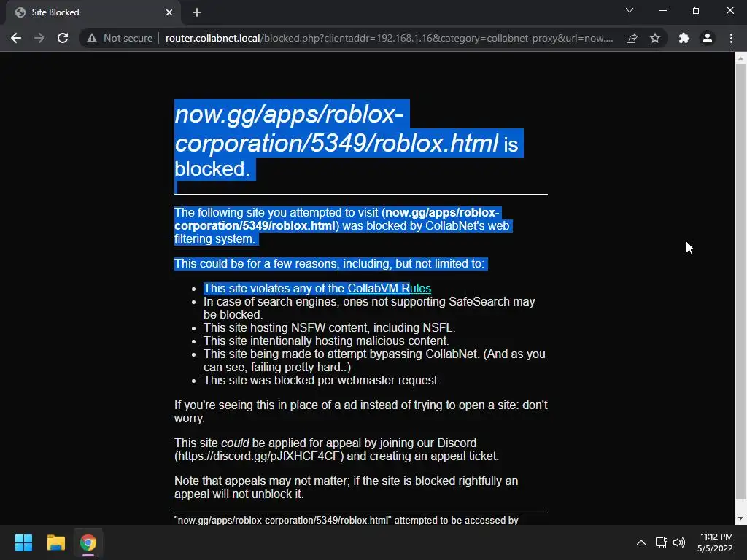Show hidden system tray icons
Screen dimensions: 747x560
(641, 542)
